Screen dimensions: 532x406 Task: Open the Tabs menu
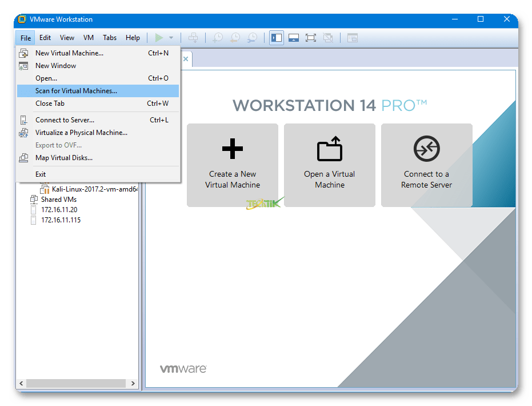(x=110, y=38)
